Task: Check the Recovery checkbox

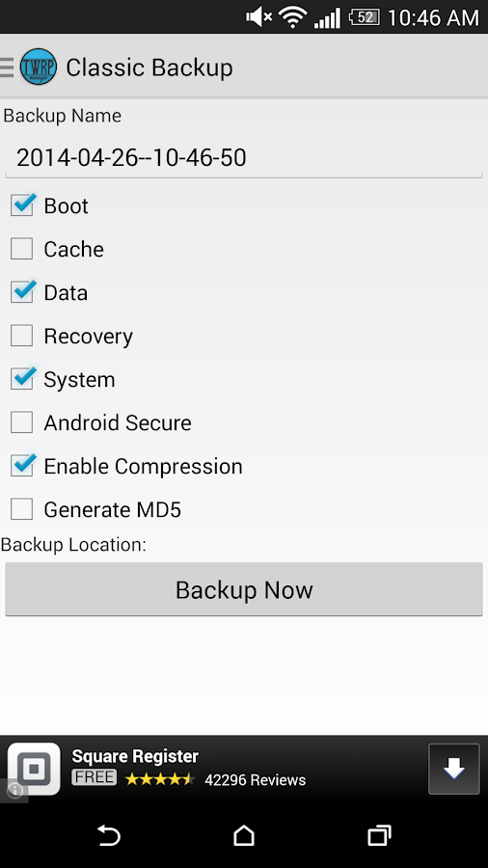Action: [x=22, y=336]
